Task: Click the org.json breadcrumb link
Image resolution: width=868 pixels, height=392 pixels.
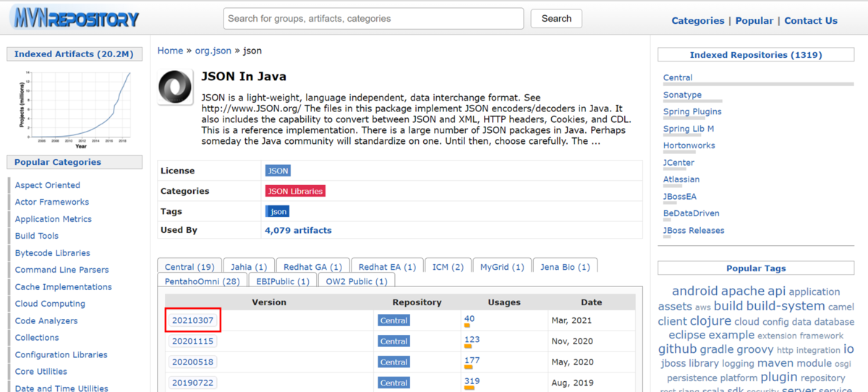Action: coord(213,51)
